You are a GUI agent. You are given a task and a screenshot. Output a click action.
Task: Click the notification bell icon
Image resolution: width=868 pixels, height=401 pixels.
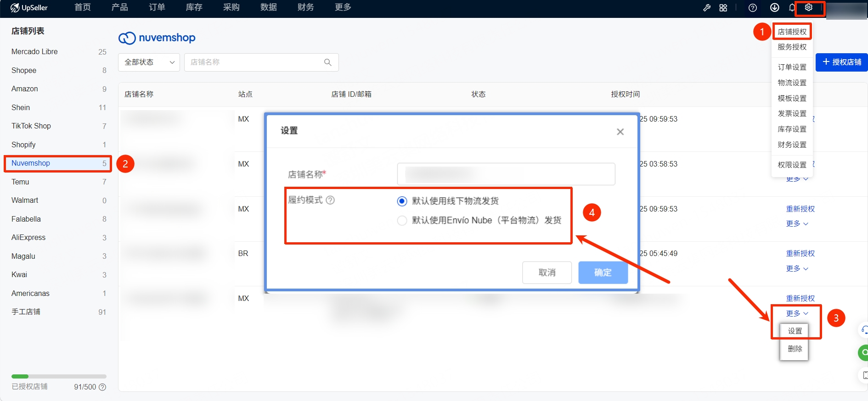click(792, 8)
